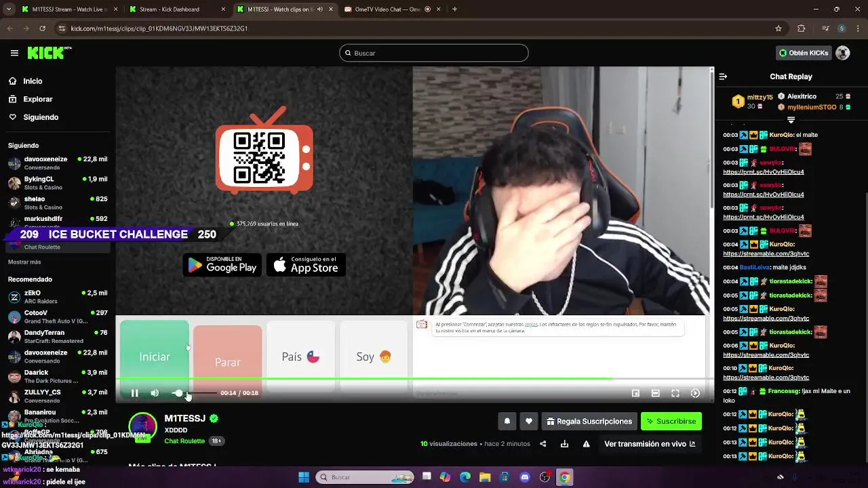Viewport: 868px width, 488px height.
Task: Open Windows Start menu
Action: pos(304,477)
